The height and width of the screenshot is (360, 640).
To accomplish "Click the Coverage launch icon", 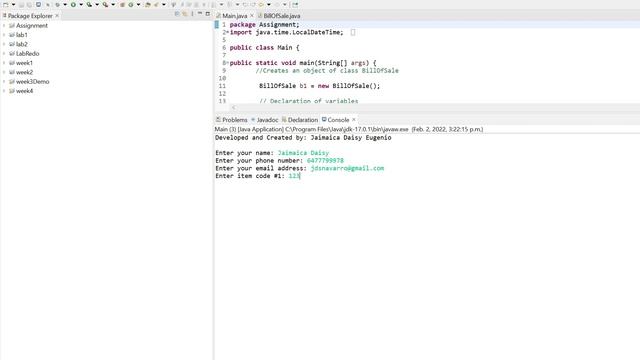I will pyautogui.click(x=89, y=4).
